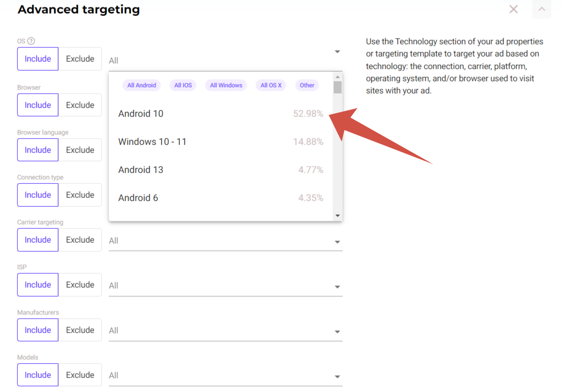Screen dimensions: 562x392
Task: Select the All IOS chip
Action: coord(183,85)
